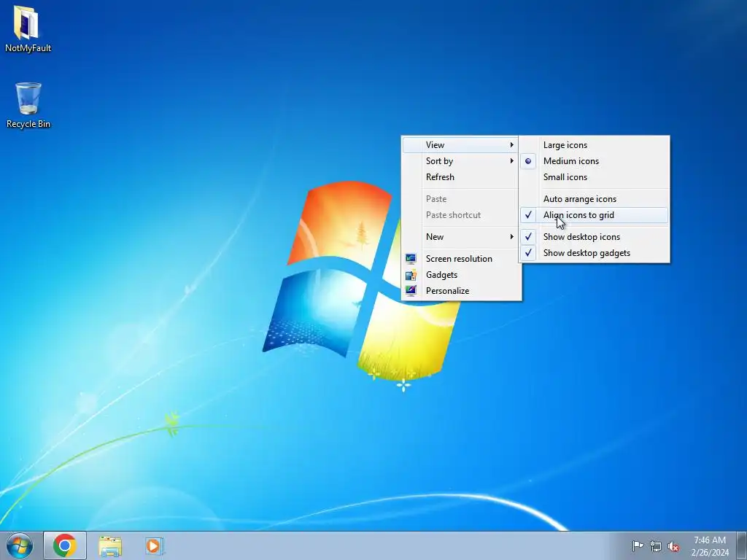This screenshot has height=560, width=747.
Task: Open the View context menu entry
Action: (x=460, y=145)
